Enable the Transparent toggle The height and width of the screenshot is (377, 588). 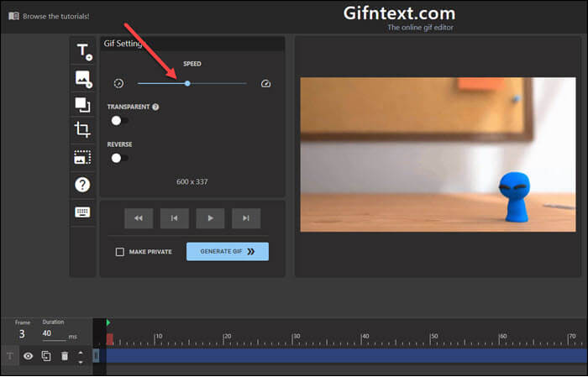119,121
